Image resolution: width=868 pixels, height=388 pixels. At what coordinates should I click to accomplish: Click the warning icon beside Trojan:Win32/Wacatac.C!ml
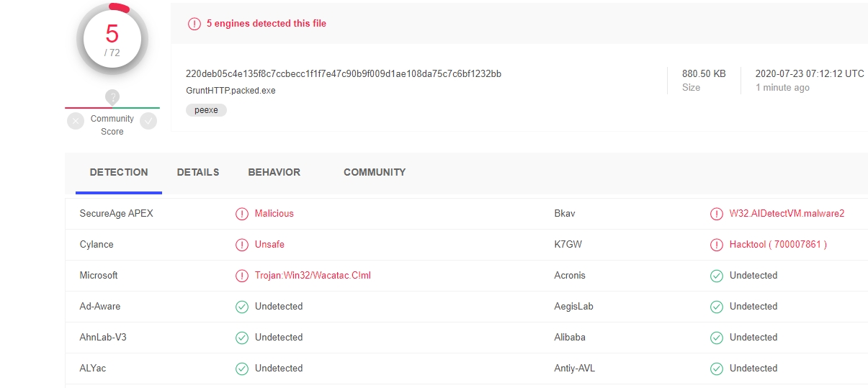242,276
